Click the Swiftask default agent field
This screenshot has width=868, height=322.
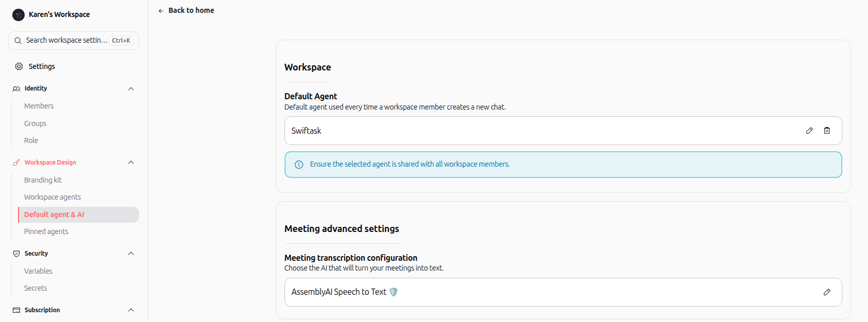pos(563,131)
